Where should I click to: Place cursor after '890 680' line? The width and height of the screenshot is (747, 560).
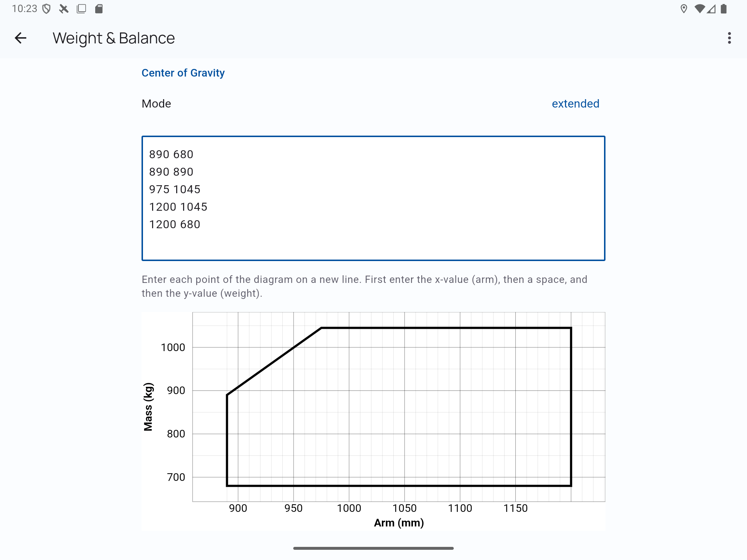[x=194, y=154]
